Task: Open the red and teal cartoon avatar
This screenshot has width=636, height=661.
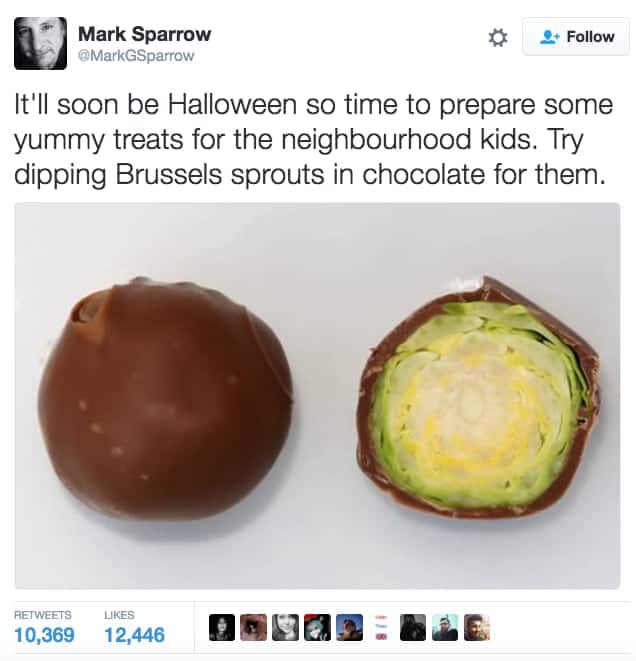Action: point(318,628)
